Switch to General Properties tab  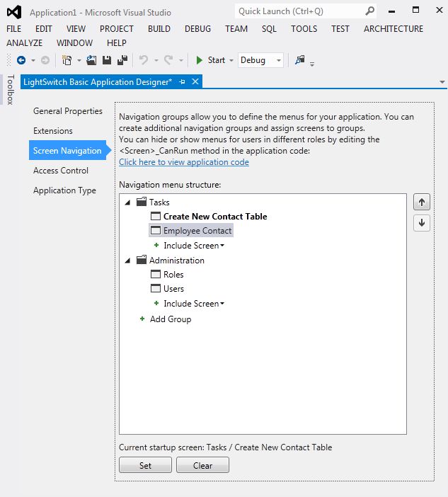click(x=68, y=111)
